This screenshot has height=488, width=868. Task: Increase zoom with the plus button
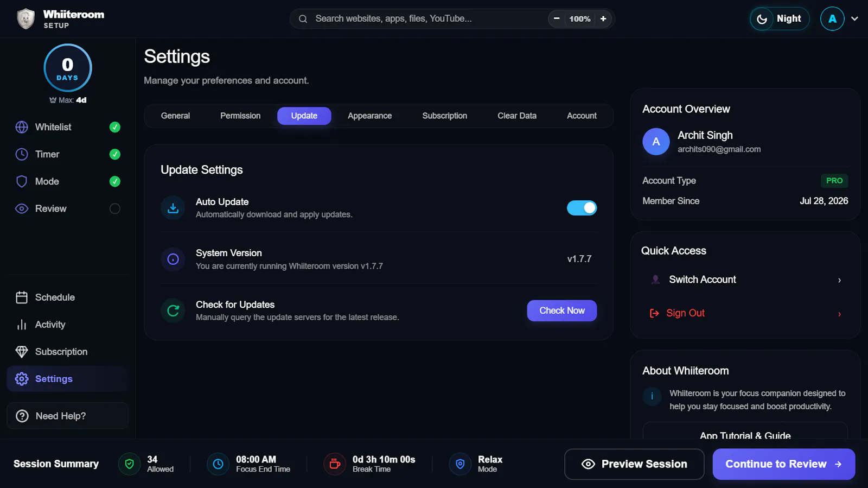pyautogui.click(x=603, y=18)
